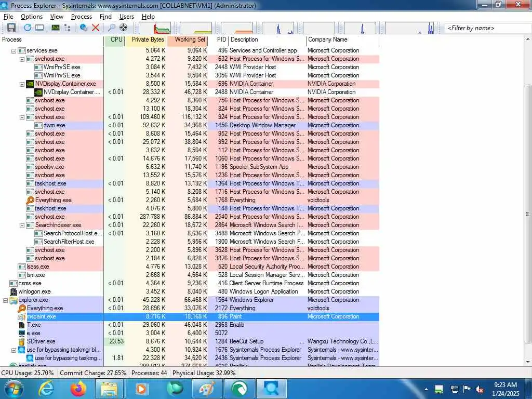Click the vertical scrollbar thumb
The width and height of the screenshot is (532, 399).
click(527, 214)
